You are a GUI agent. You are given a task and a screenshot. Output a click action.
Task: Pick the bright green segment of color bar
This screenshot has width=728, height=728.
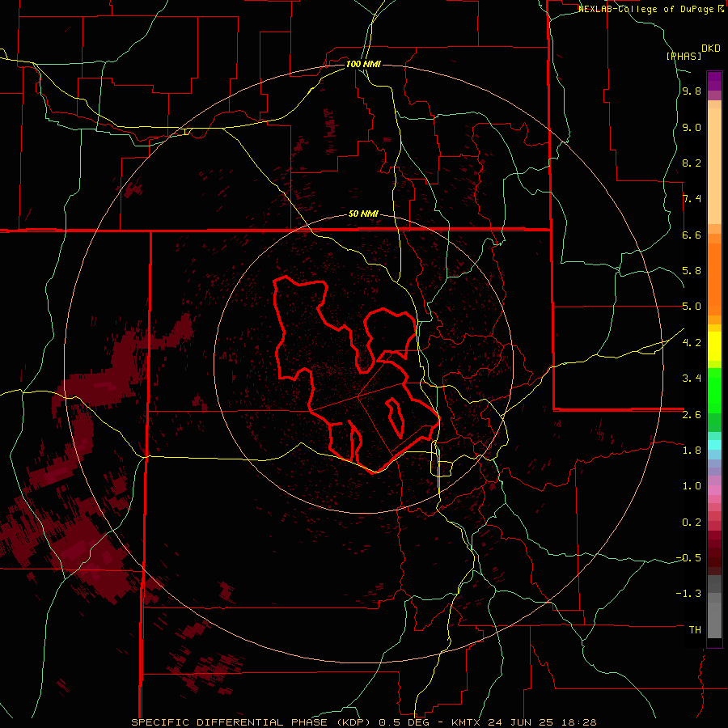pos(714,390)
